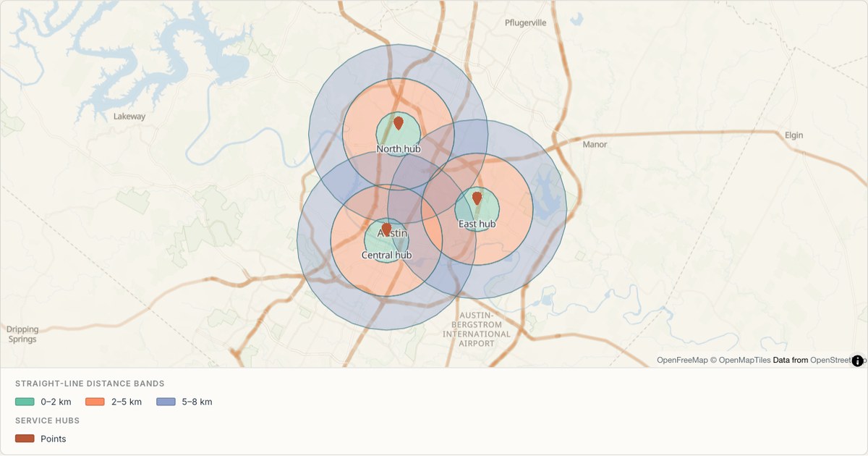Image resolution: width=868 pixels, height=456 pixels.
Task: Click the Points legend swatch
Action: pos(25,439)
